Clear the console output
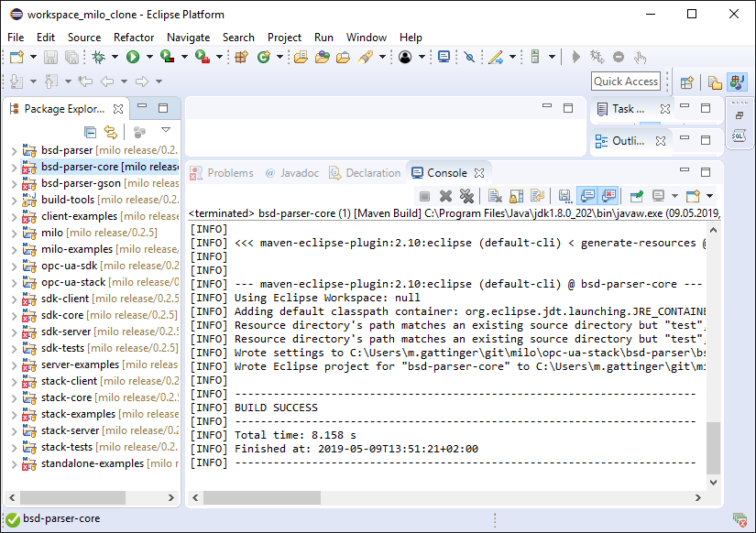The image size is (756, 533). (494, 196)
